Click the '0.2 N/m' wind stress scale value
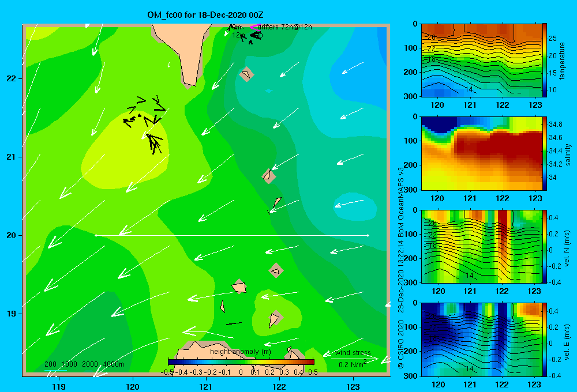Screen dimensions: 577x392 click(x=351, y=365)
